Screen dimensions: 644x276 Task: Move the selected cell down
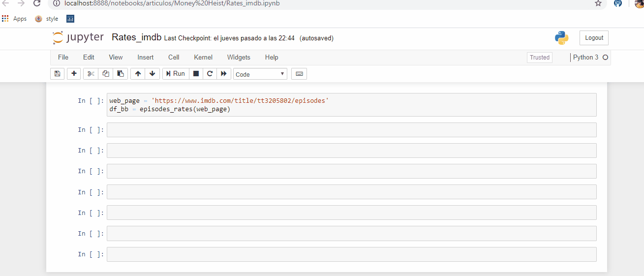(152, 74)
